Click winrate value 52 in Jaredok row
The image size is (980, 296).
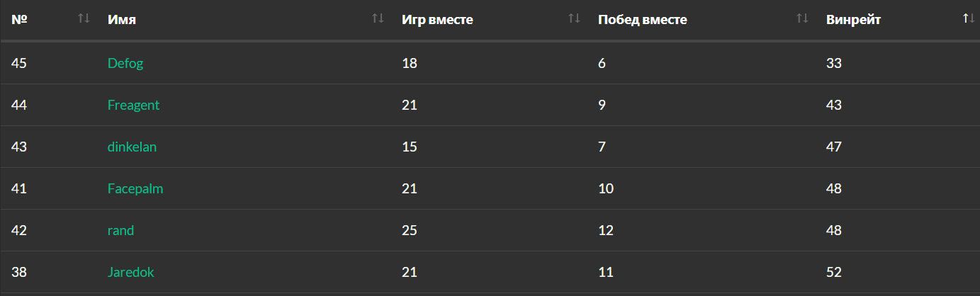click(833, 273)
